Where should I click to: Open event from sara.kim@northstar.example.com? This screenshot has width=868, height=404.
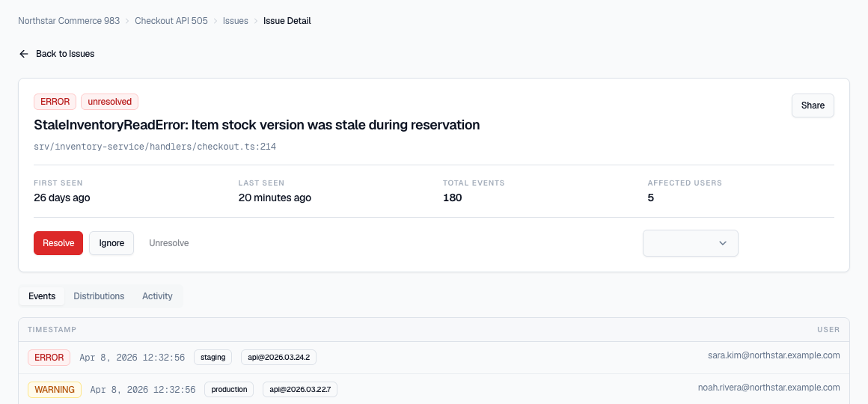pos(774,355)
